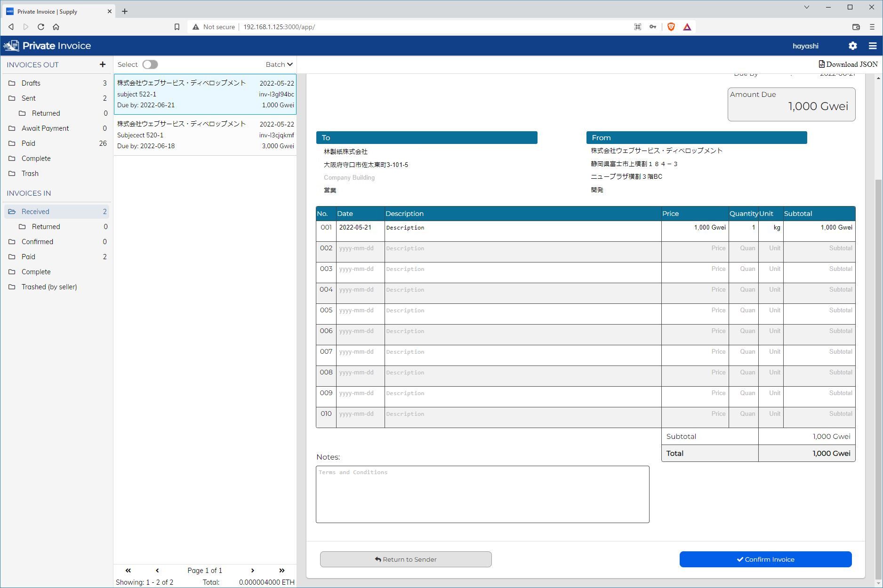The height and width of the screenshot is (588, 883).
Task: Click the password key icon in address bar
Action: [x=653, y=27]
